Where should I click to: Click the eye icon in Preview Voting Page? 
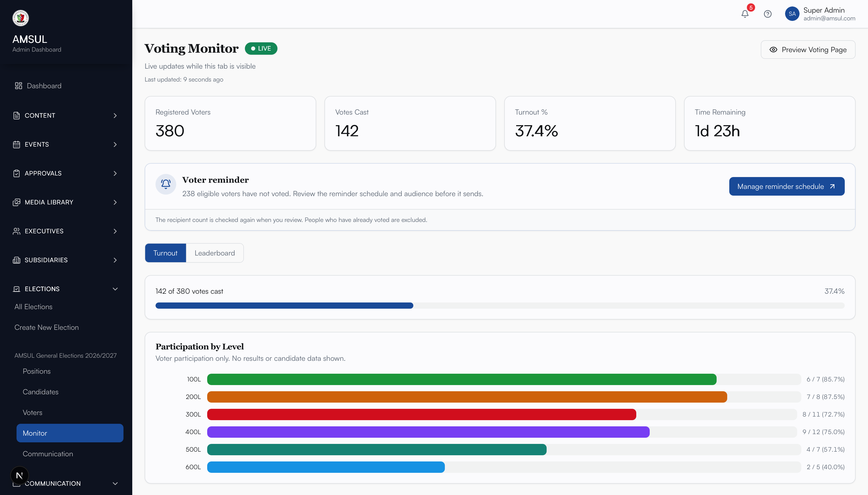pyautogui.click(x=773, y=50)
